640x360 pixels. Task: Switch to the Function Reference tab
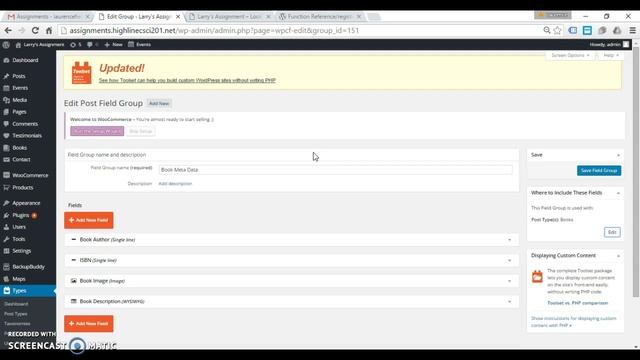(320, 17)
